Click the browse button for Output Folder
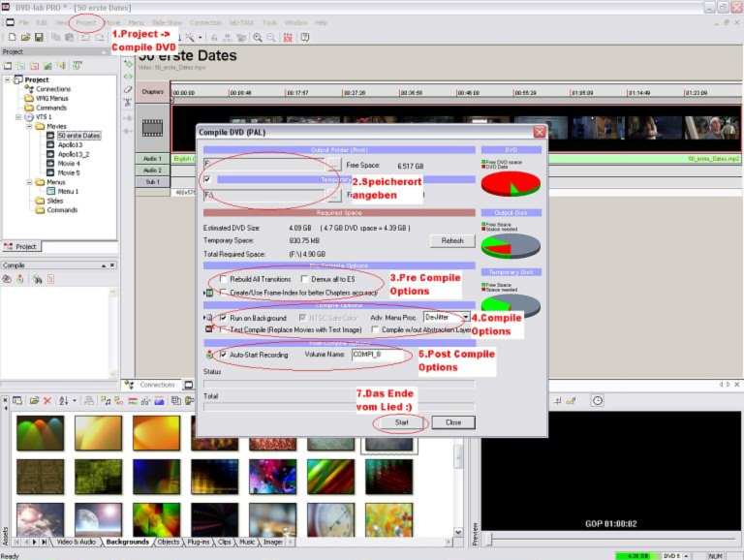This screenshot has height=560, width=744. [334, 165]
